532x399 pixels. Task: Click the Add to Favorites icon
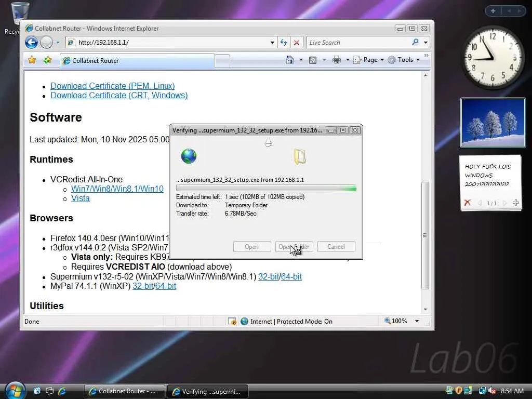click(47, 60)
